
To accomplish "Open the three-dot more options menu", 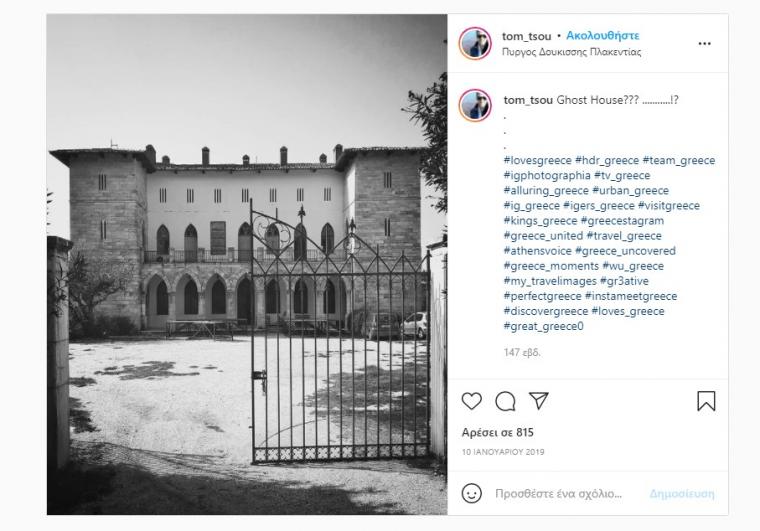I will click(704, 44).
